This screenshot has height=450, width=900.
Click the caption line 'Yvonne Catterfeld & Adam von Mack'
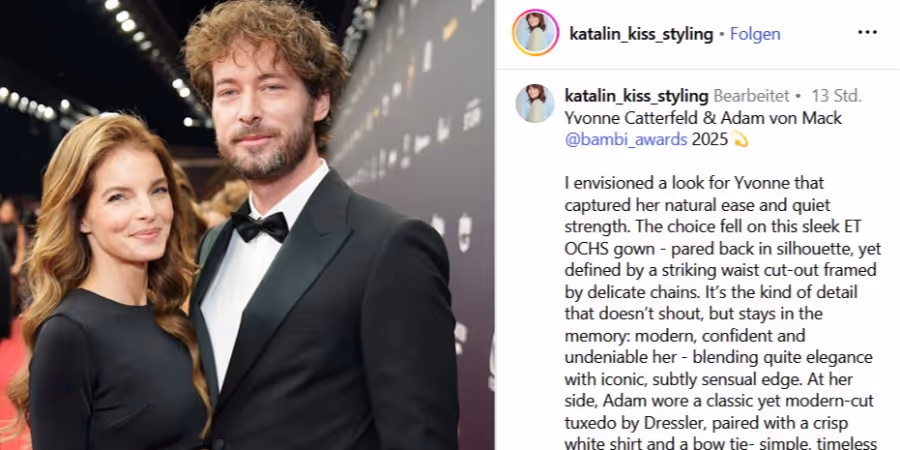[703, 118]
